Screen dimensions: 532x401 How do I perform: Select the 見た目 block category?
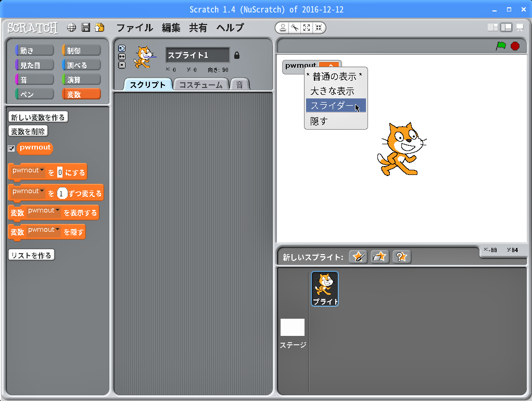(x=34, y=65)
